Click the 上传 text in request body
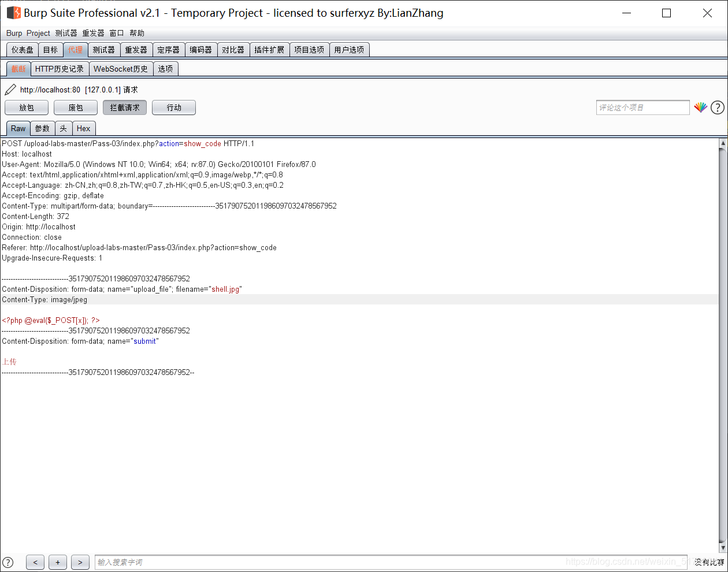 pyautogui.click(x=9, y=362)
